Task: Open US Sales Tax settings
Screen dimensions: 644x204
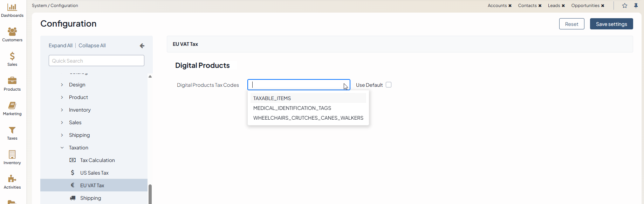Action: click(x=94, y=173)
